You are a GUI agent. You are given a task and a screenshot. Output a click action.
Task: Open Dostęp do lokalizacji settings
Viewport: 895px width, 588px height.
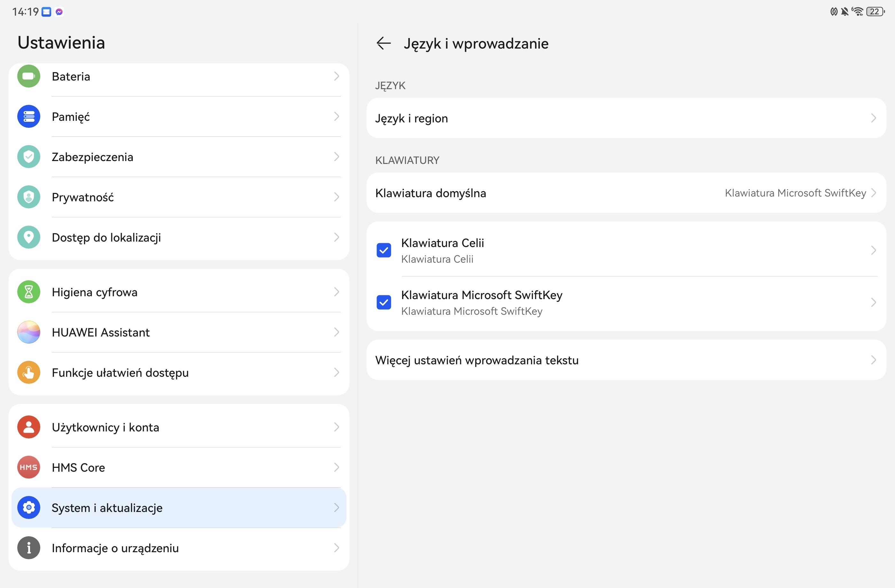[x=179, y=237]
